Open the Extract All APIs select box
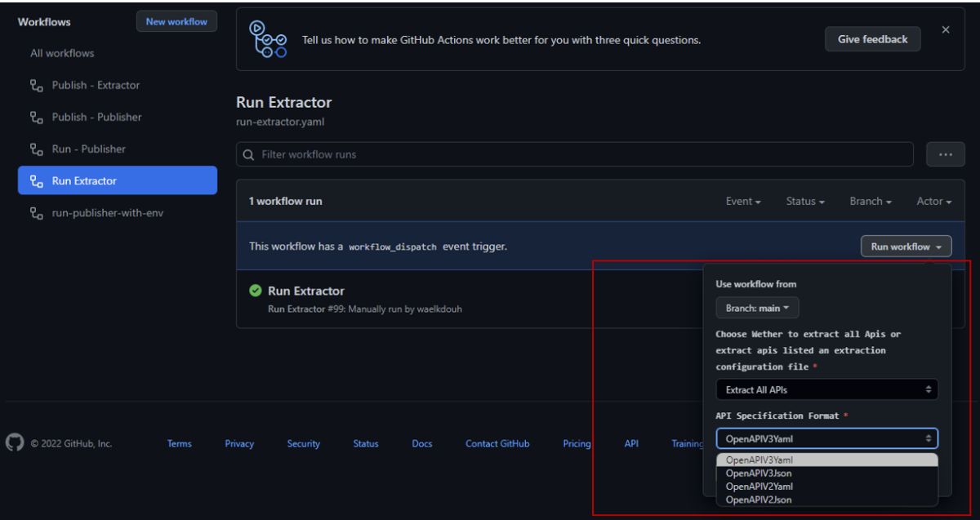Image resolution: width=980 pixels, height=520 pixels. point(826,389)
